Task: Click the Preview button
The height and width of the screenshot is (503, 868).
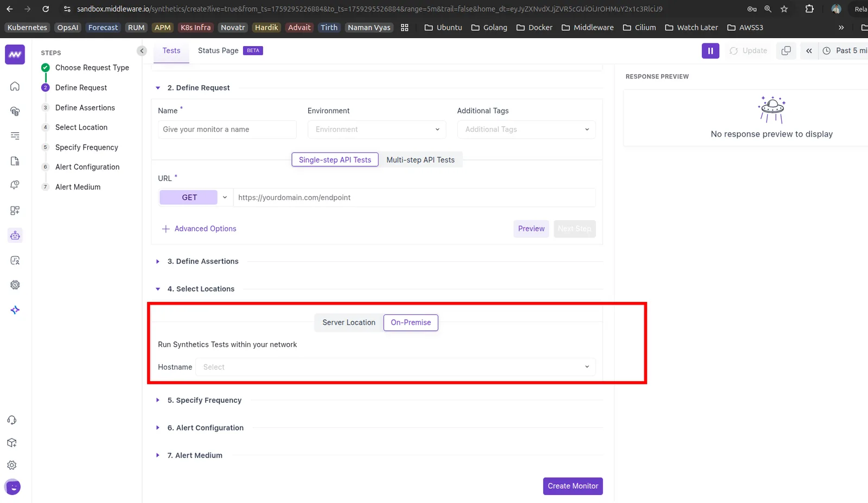Action: click(531, 229)
